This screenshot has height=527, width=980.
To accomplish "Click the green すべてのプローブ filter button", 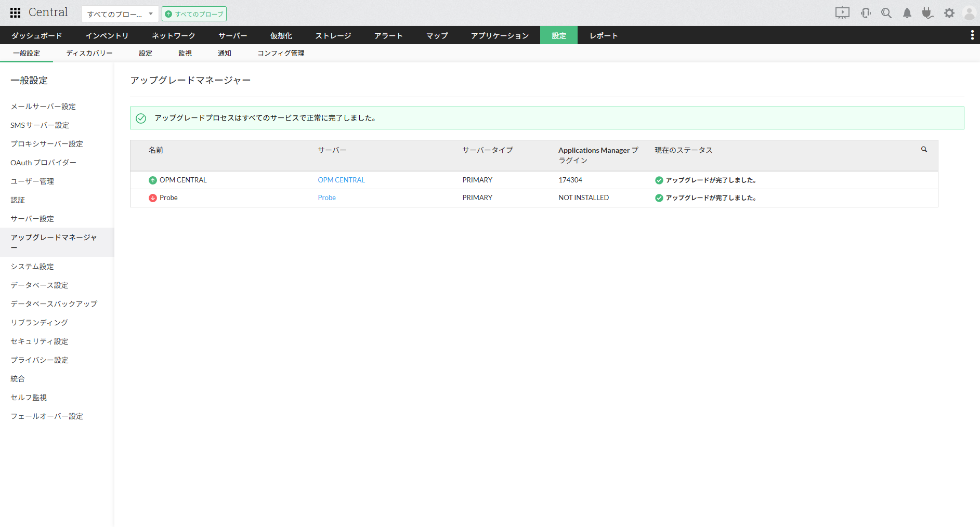I will click(194, 14).
